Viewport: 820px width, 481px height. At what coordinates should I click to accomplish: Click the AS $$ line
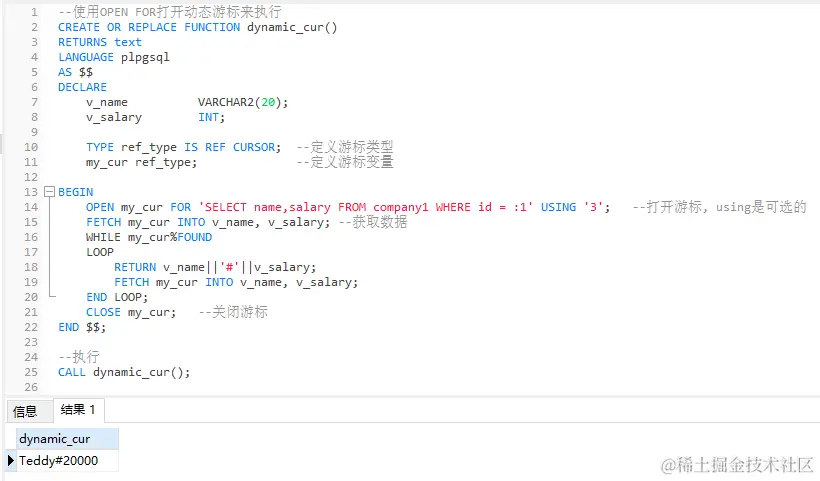point(75,72)
